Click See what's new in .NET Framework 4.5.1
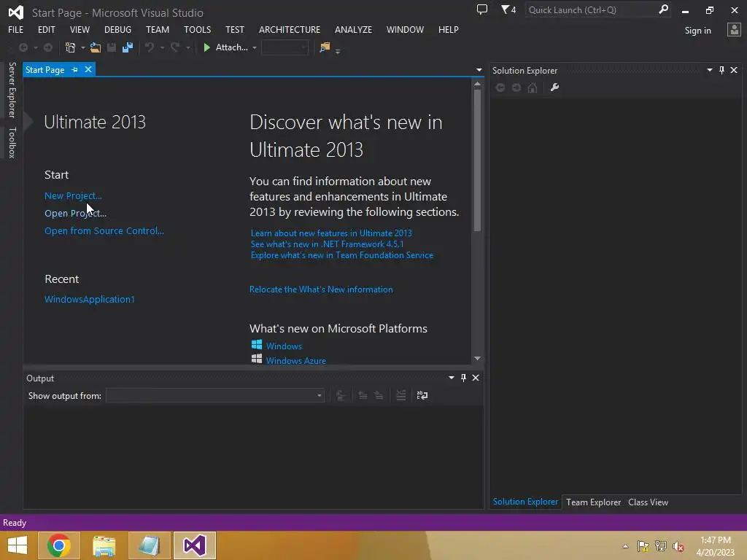This screenshot has width=747, height=560. pyautogui.click(x=327, y=244)
